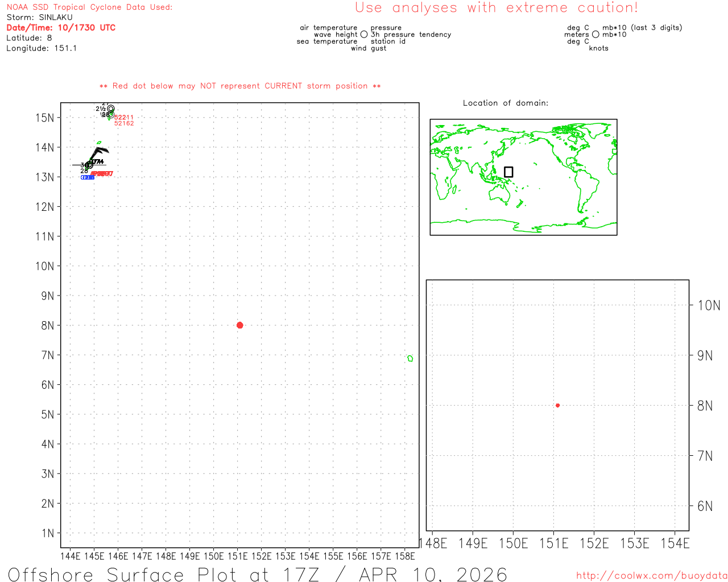Click the 'wind gust' legend label

click(x=369, y=48)
